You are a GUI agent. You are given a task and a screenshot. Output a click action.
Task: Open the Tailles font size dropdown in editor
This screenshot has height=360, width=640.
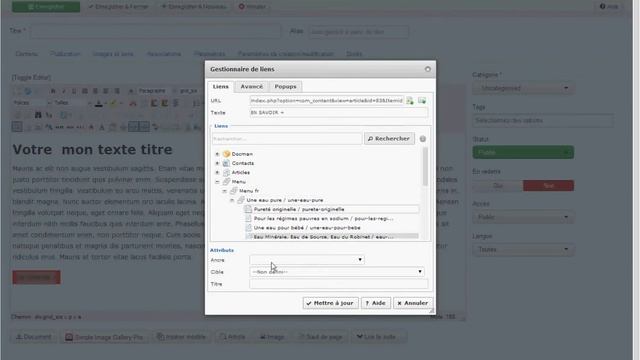pyautogui.click(x=72, y=103)
